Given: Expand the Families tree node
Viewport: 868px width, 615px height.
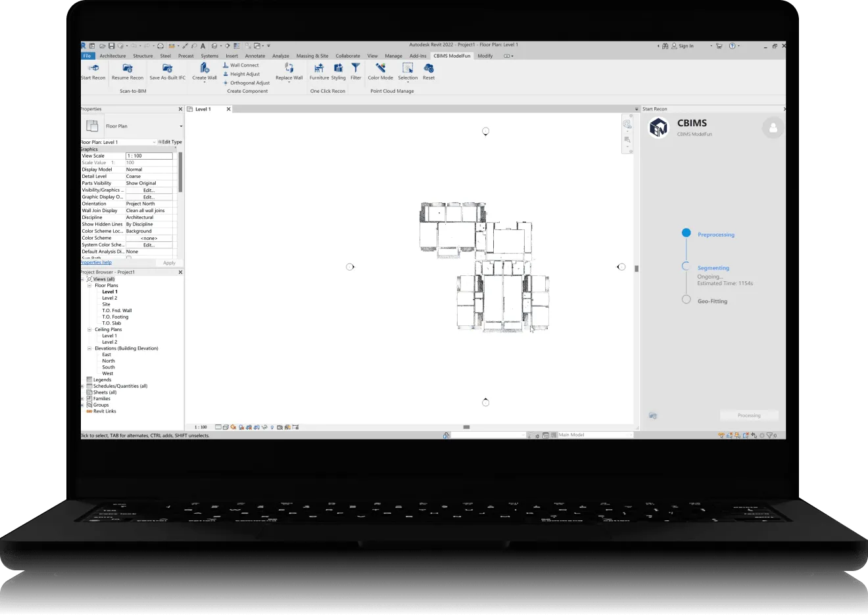Looking at the screenshot, I should [82, 399].
